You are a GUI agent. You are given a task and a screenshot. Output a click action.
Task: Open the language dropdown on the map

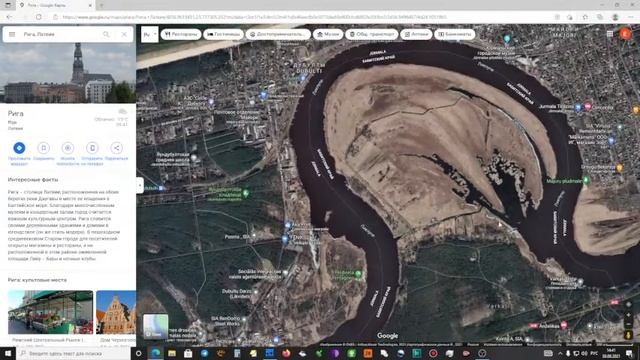[x=150, y=34]
